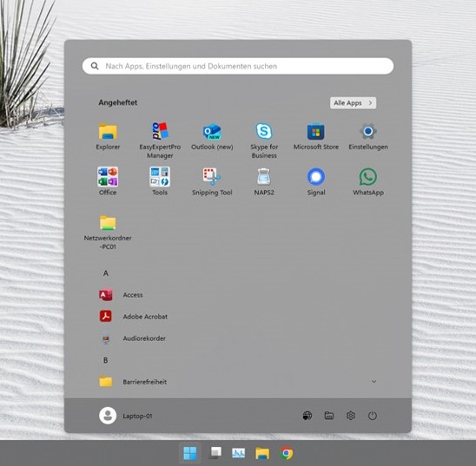The image size is (476, 466).
Task: Launch Signal messenger
Action: click(x=316, y=181)
